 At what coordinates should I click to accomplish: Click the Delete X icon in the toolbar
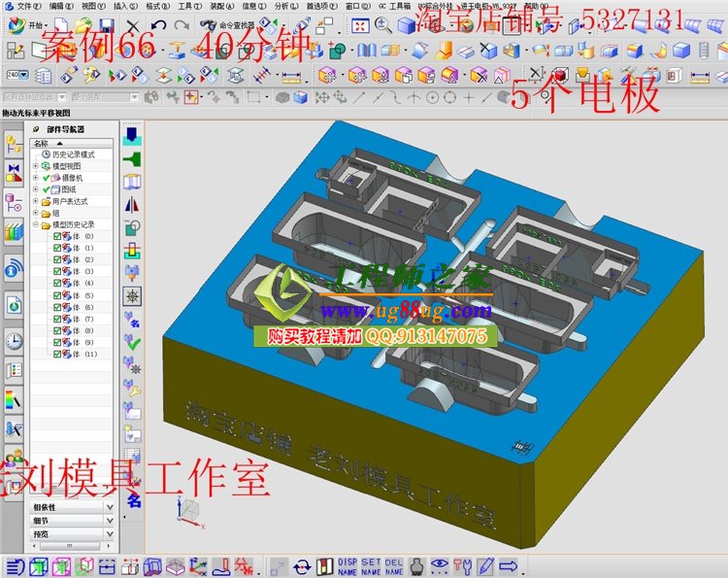click(x=133, y=25)
